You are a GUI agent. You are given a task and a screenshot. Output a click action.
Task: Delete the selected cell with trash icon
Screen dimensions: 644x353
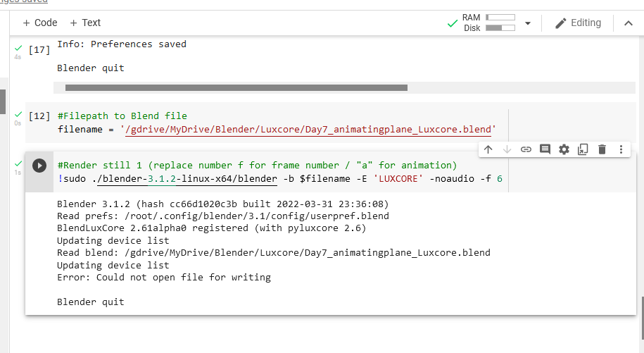602,149
